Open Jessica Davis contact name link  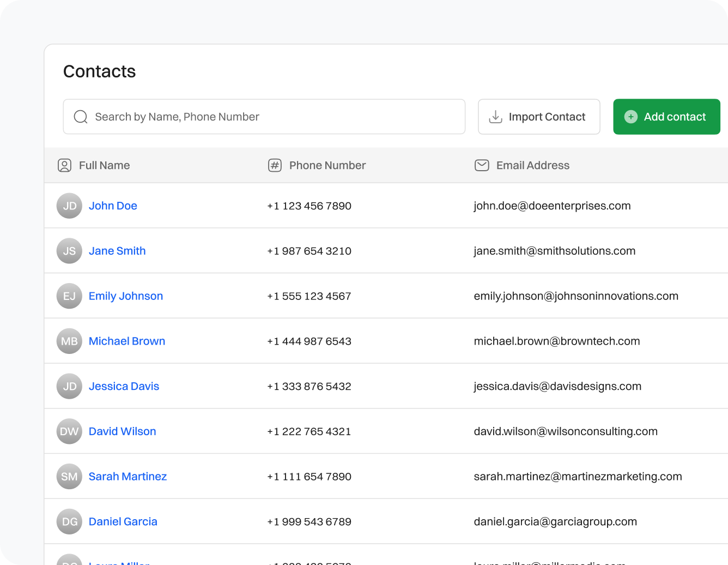(x=124, y=386)
